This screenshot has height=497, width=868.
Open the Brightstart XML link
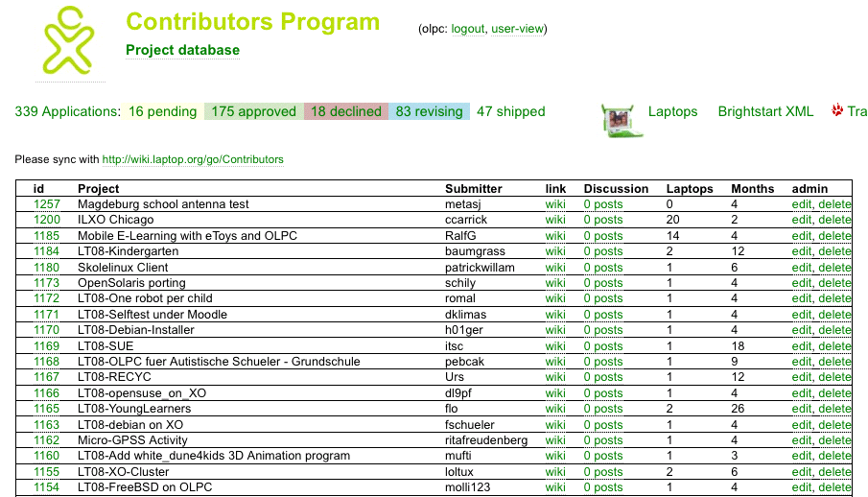765,111
